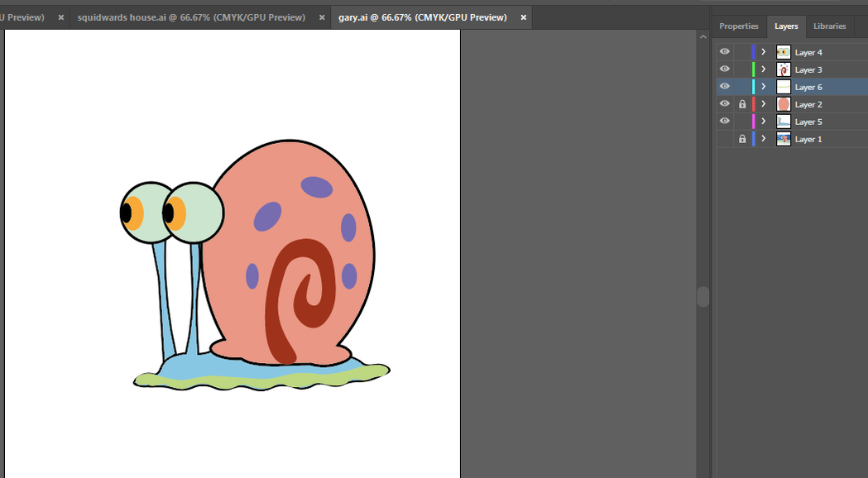The height and width of the screenshot is (478, 868).
Task: Close the squidwards house.ai tab
Action: (322, 17)
